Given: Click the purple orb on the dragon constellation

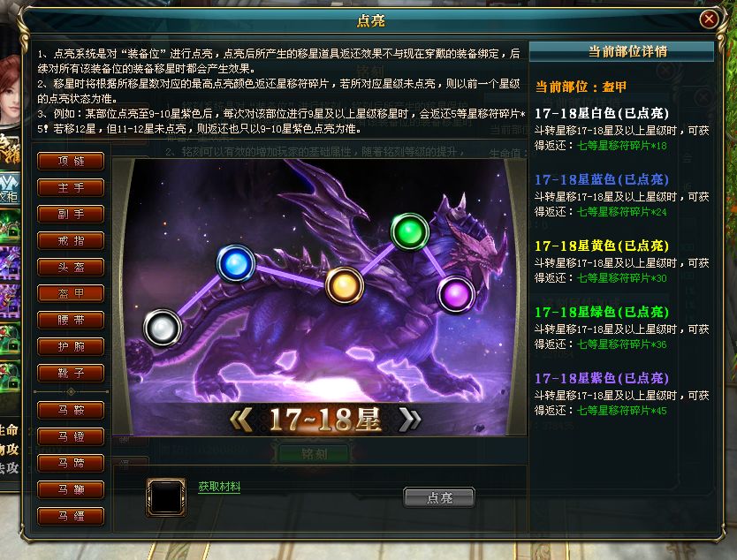Looking at the screenshot, I should click(455, 294).
